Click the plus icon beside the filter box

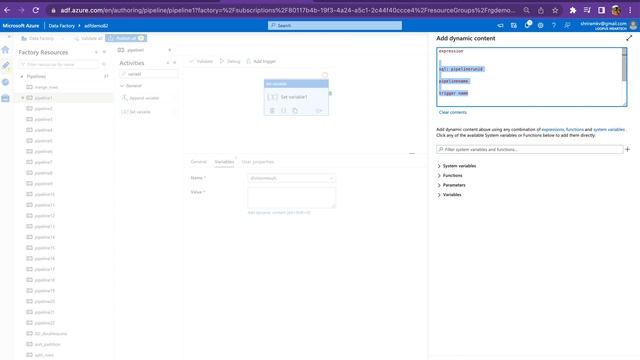[628, 149]
